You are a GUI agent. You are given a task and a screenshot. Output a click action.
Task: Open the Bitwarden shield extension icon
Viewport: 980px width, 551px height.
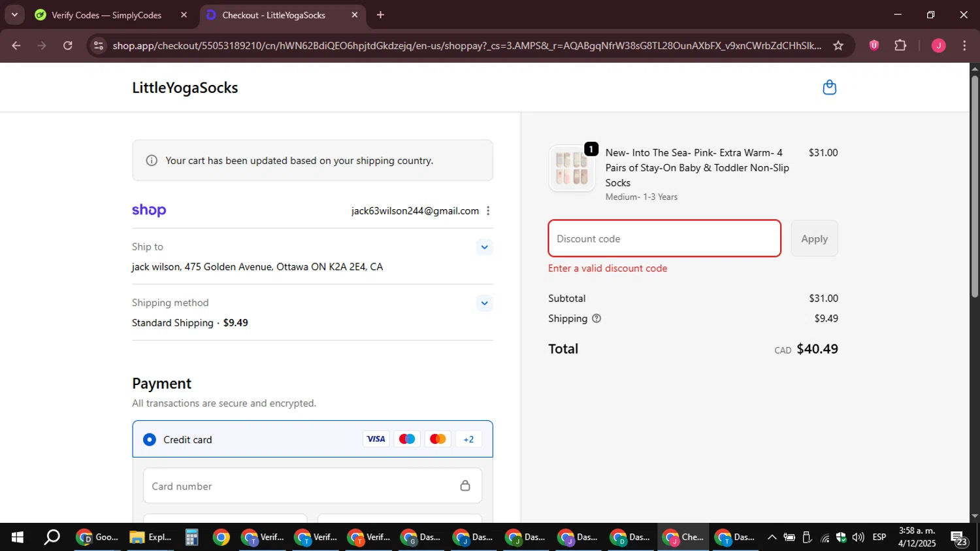[x=874, y=45]
